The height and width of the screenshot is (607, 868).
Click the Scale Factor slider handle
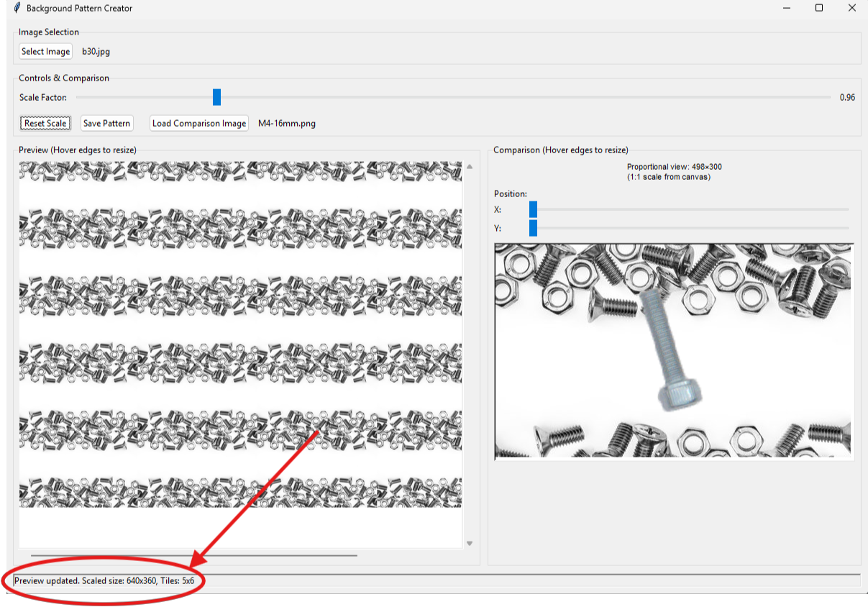tap(216, 97)
